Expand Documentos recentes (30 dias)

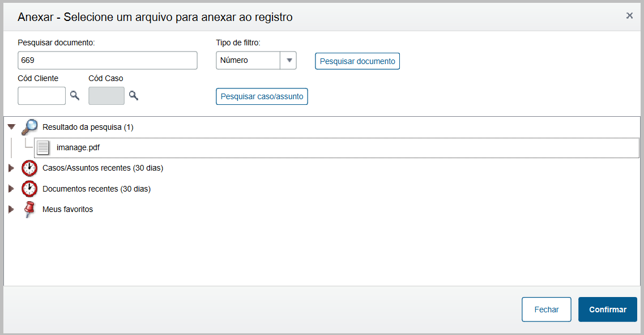tap(11, 189)
